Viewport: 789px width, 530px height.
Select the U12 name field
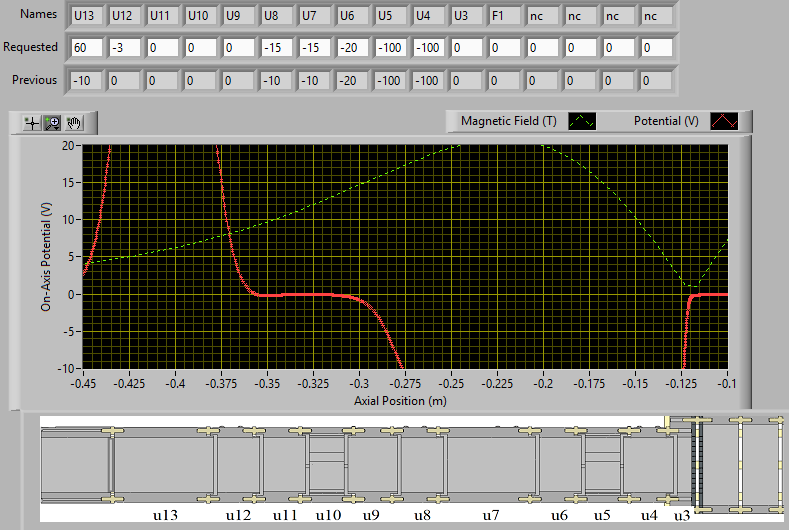(x=125, y=16)
